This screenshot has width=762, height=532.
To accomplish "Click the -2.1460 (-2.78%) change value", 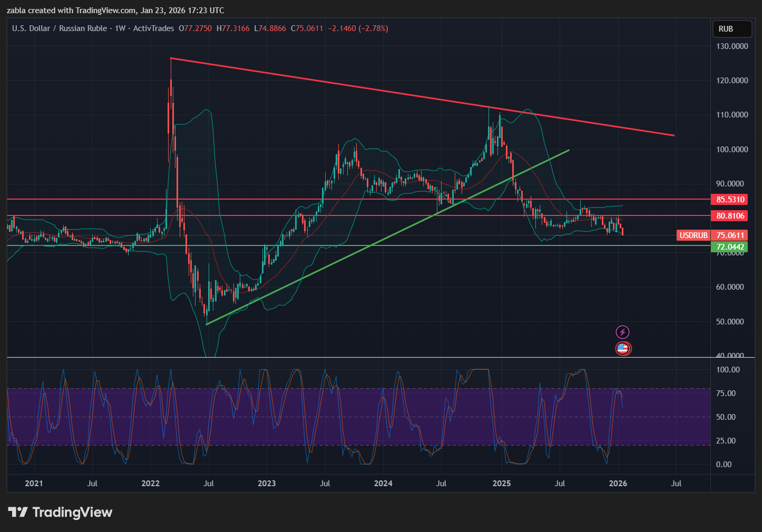I will coord(358,28).
